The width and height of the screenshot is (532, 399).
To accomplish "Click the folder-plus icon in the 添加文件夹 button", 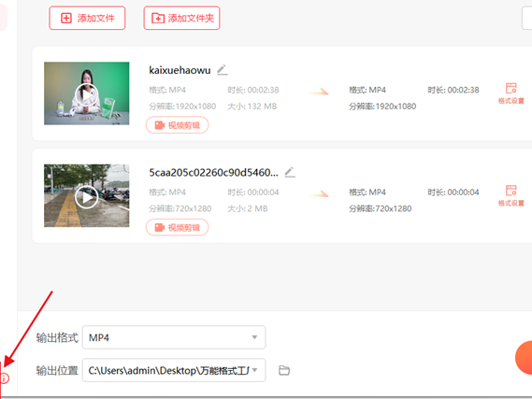I will (x=158, y=18).
